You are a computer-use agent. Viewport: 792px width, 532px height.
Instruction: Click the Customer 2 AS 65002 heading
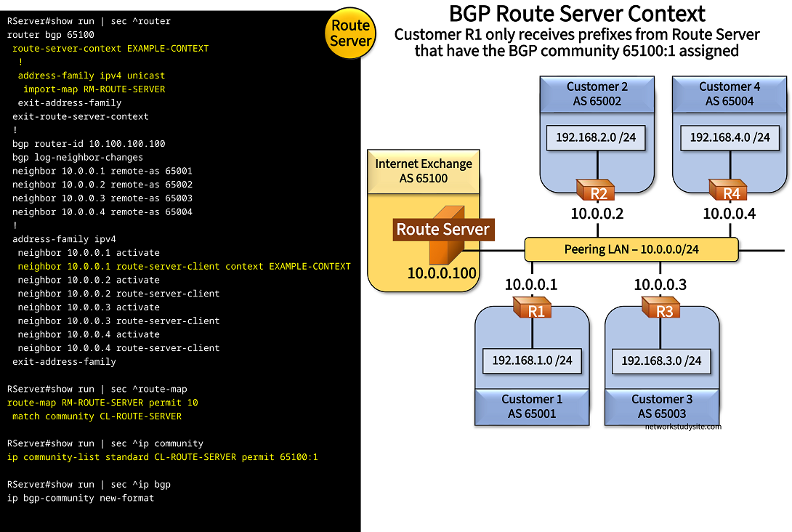coord(597,94)
